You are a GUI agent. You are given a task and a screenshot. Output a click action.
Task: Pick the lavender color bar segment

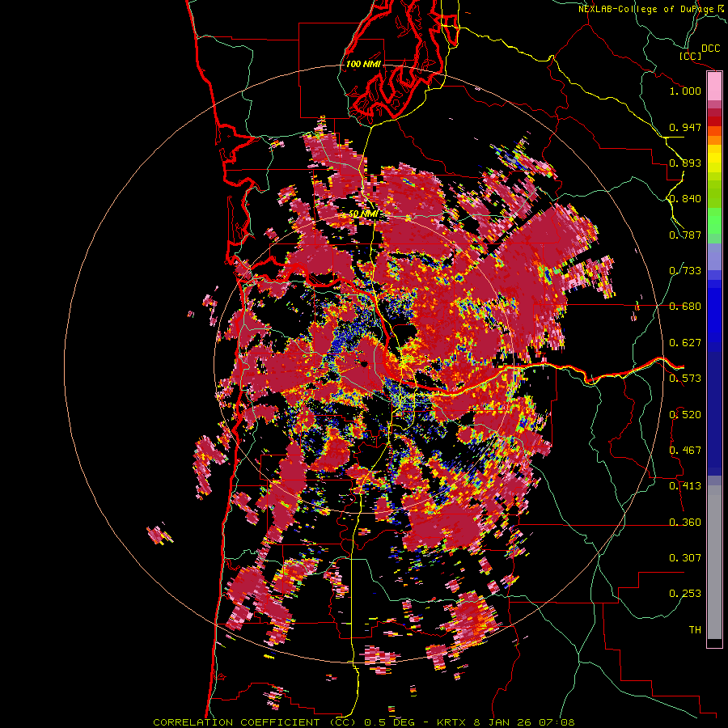pos(714,256)
